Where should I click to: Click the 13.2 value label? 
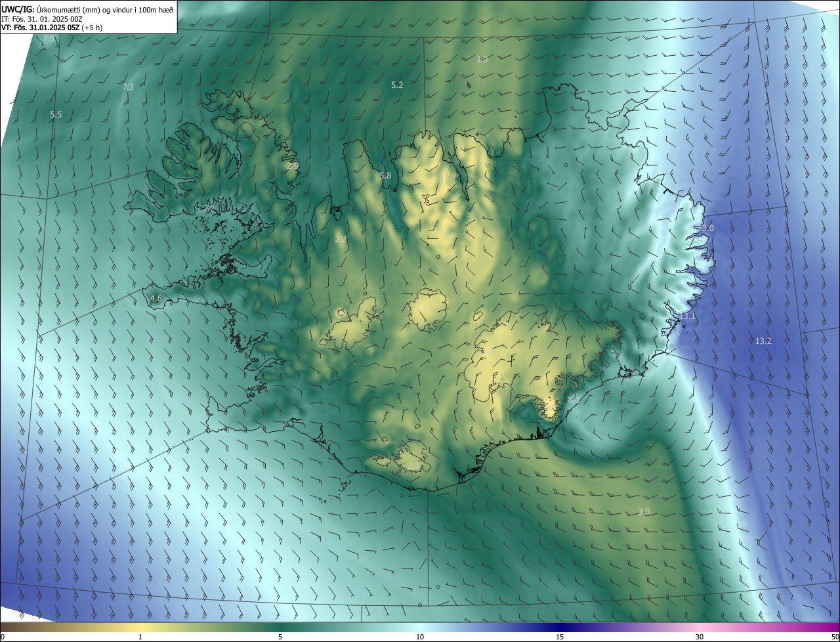click(763, 341)
